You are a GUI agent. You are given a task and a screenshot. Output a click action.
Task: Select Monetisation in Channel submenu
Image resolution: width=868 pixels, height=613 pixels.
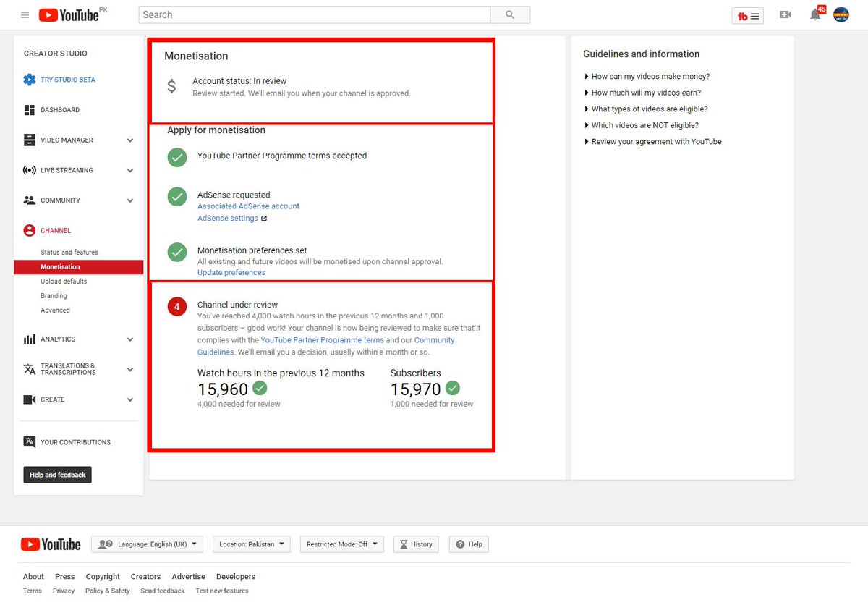click(79, 267)
